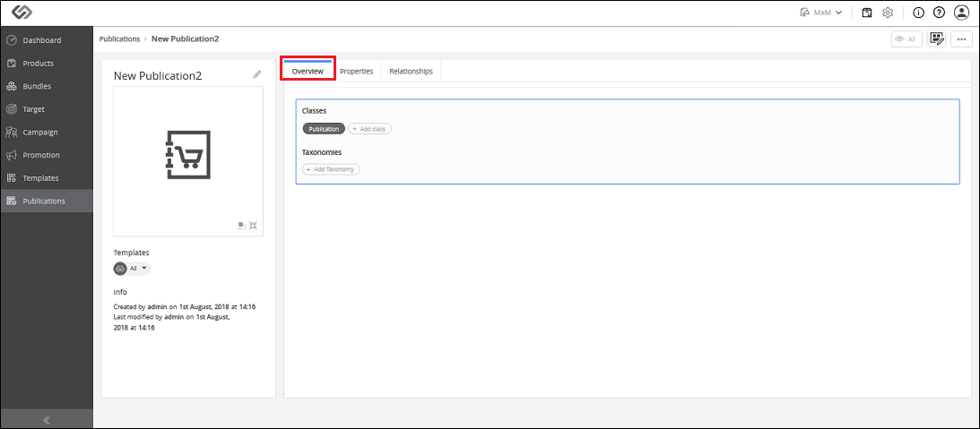The height and width of the screenshot is (429, 980).
Task: Switch to the Relationships tab
Action: 411,71
